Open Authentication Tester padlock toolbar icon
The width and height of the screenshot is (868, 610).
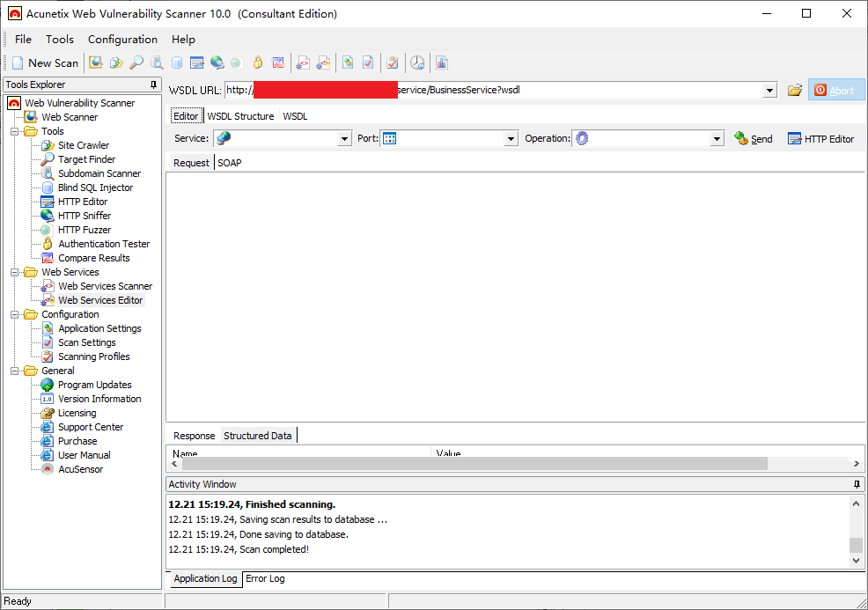(x=257, y=62)
